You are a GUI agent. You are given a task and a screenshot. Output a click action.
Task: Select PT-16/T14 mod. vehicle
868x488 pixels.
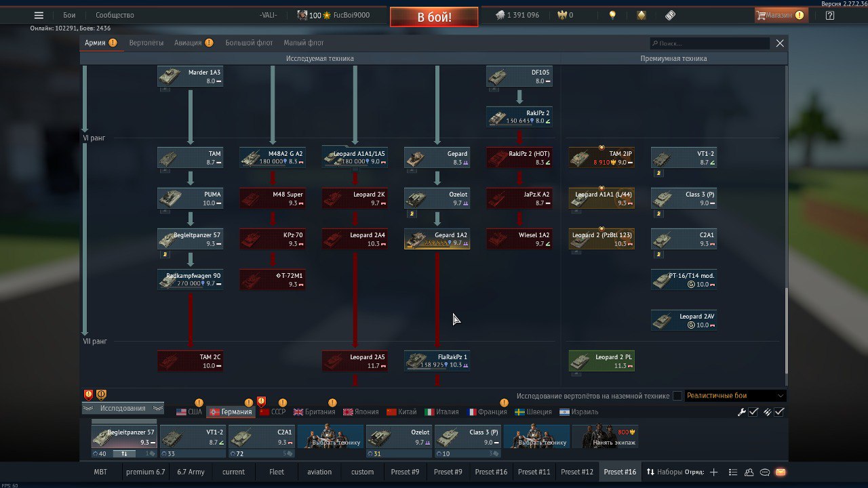point(684,279)
